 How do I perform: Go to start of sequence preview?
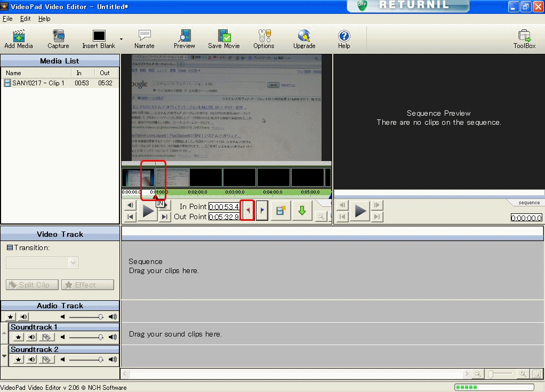point(342,217)
